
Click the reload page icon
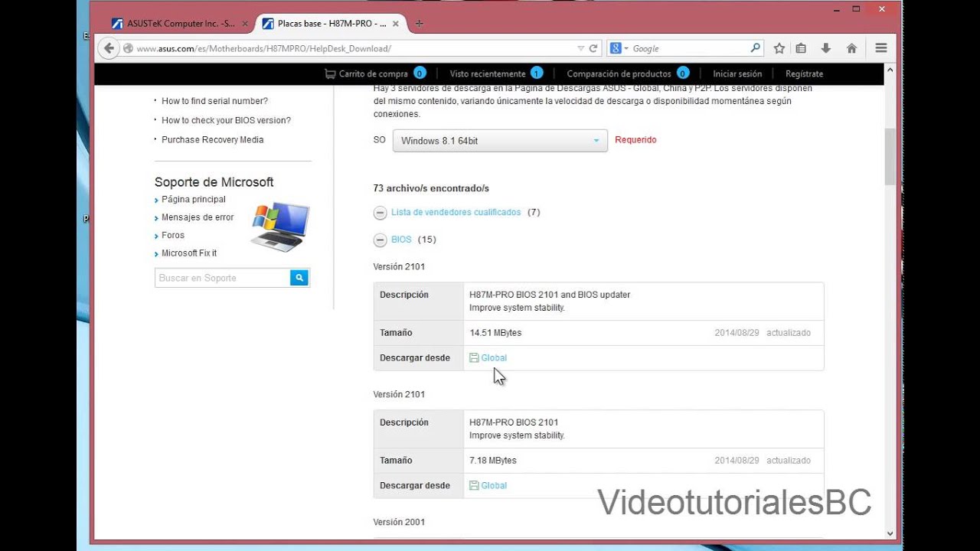click(593, 48)
